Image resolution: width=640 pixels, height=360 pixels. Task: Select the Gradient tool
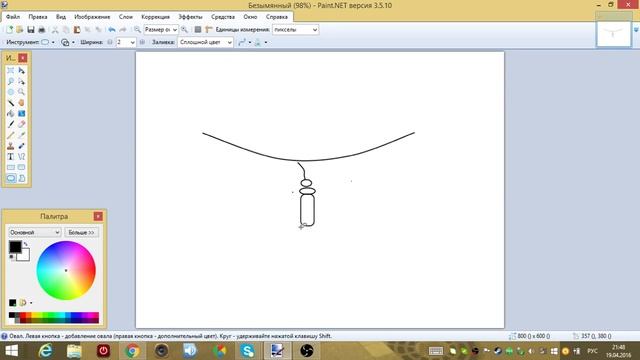click(x=21, y=113)
